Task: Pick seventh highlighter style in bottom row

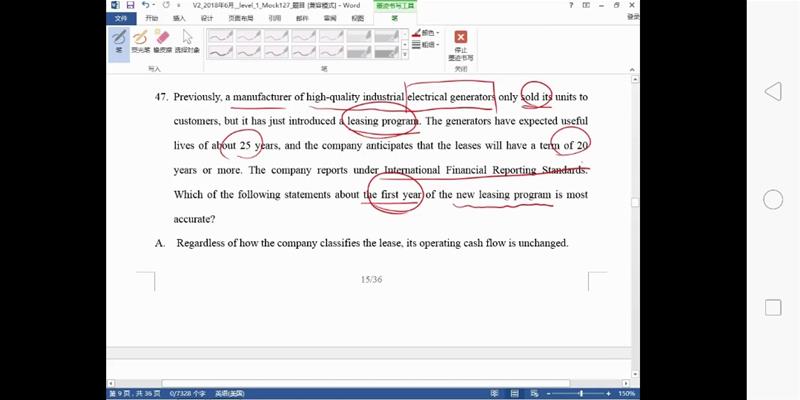Action: pos(386,52)
